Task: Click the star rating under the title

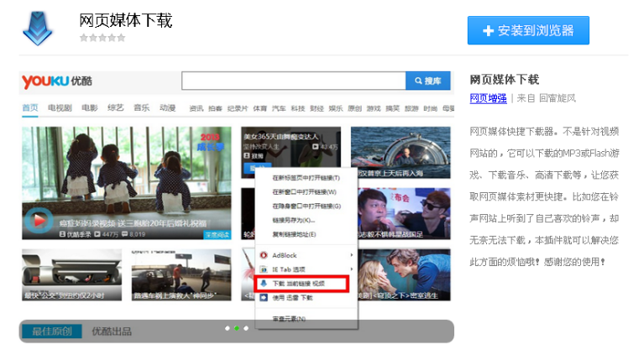Action: [x=102, y=38]
